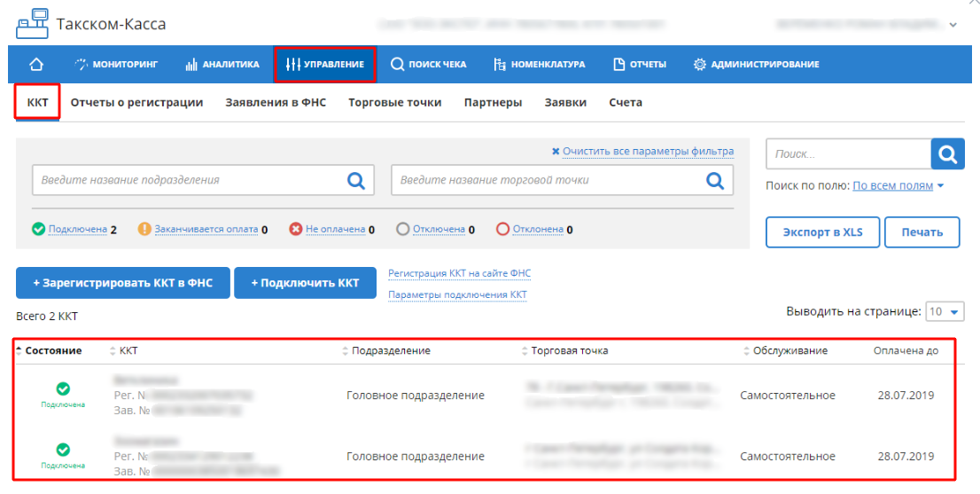Click the red Отклонена circle icon
This screenshot has height=494, width=980.
(502, 230)
